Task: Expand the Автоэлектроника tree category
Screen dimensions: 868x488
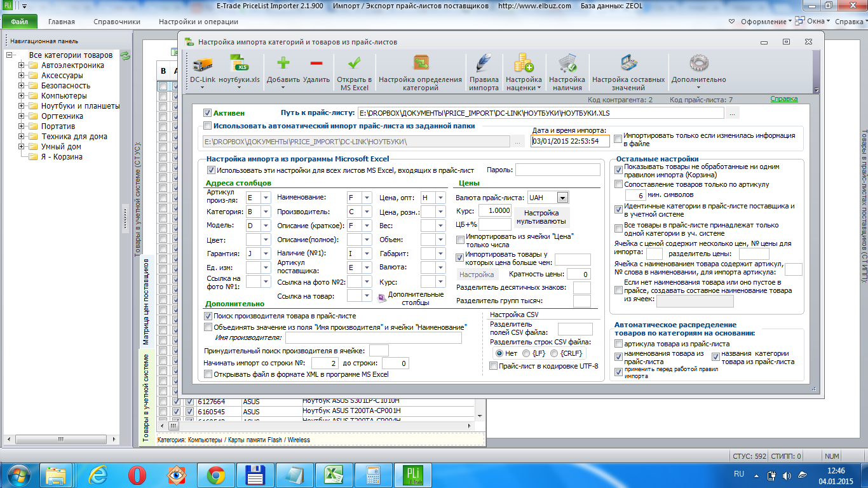Action: pos(22,65)
